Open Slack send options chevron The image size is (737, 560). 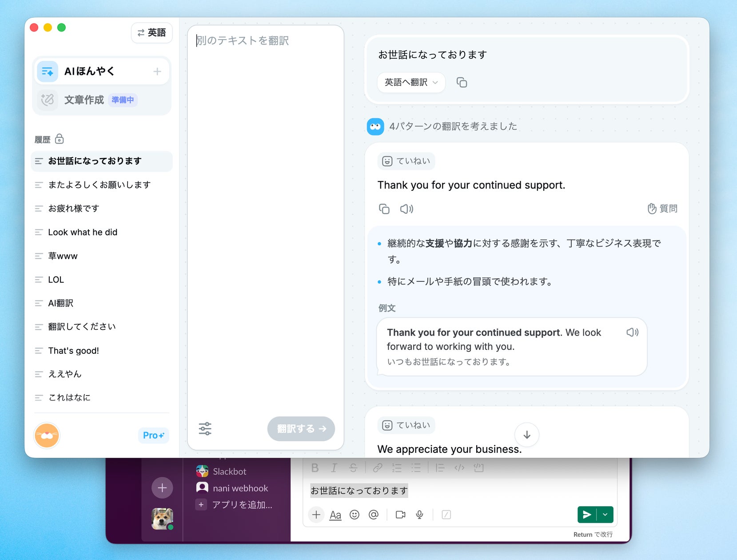[x=605, y=515]
